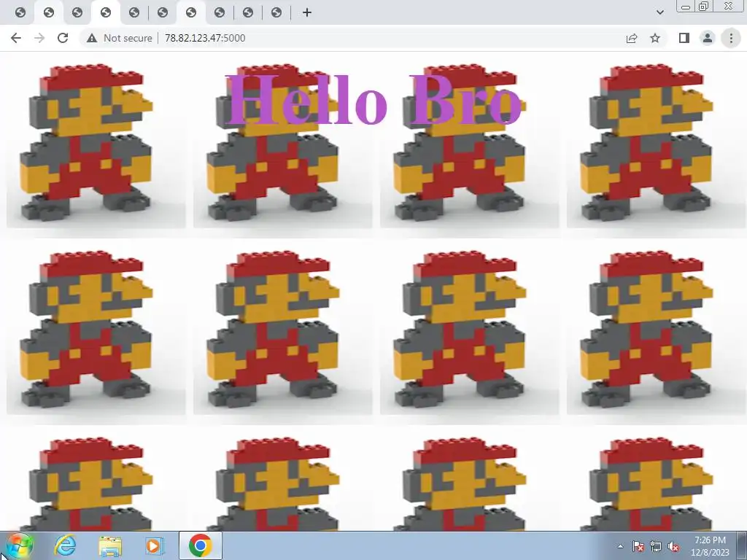The width and height of the screenshot is (747, 560).
Task: Switch to the tab next to the new-tab button
Action: [x=276, y=12]
